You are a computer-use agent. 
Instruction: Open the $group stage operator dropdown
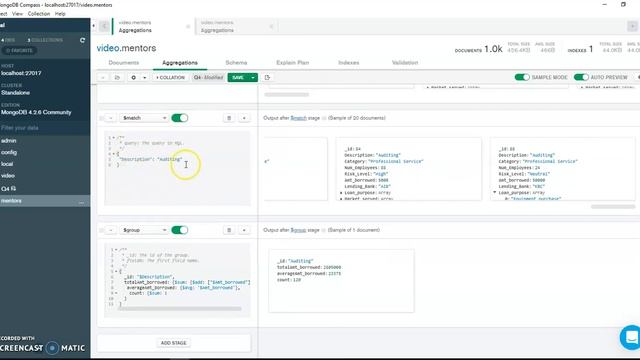point(144,230)
